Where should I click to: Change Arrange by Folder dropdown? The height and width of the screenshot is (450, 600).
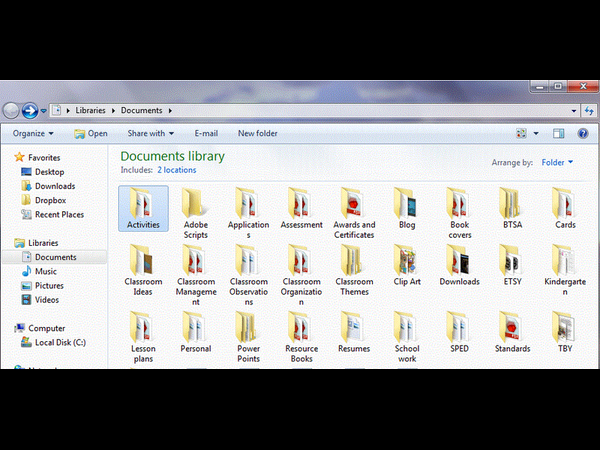tap(557, 162)
